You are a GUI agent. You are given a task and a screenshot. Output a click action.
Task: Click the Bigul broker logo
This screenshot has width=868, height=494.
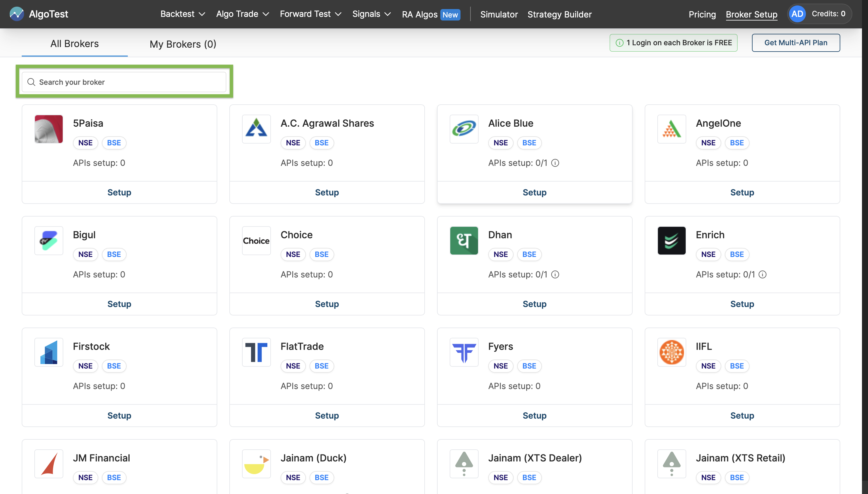[x=49, y=241]
